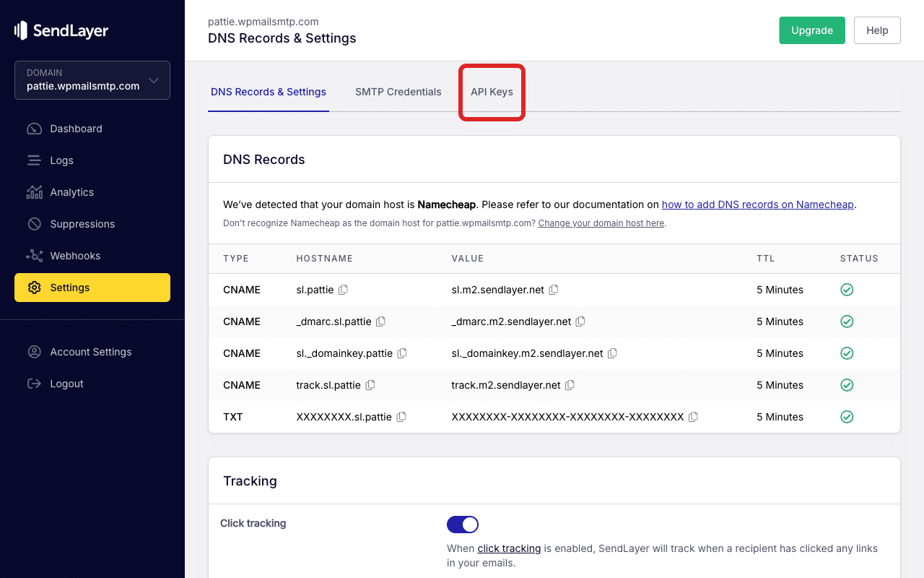Click the _dmarc.sl.pattie hostname text
Screen dimensions: 924x578
point(334,322)
